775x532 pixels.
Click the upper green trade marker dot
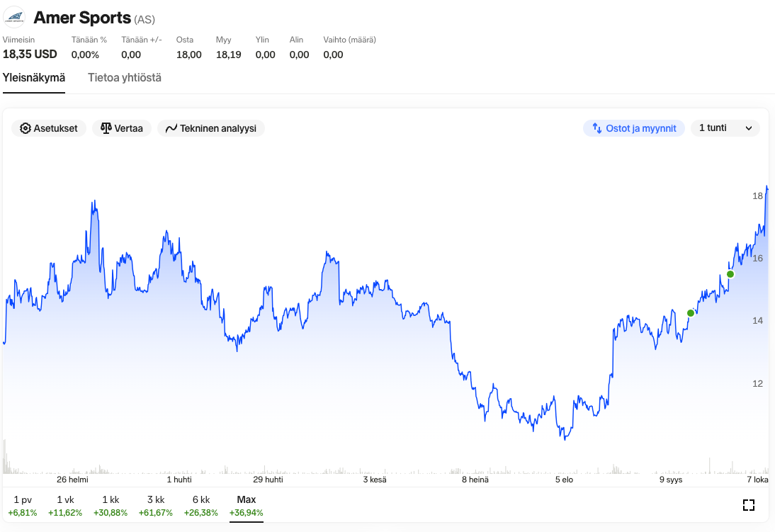coord(730,274)
